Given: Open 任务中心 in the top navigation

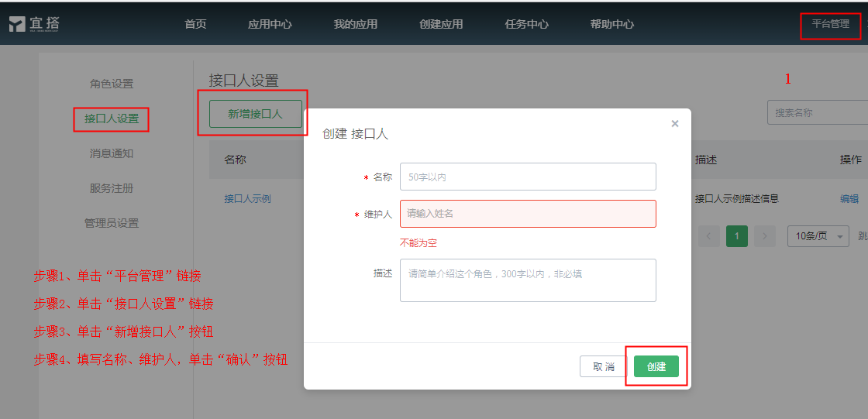Looking at the screenshot, I should pyautogui.click(x=526, y=24).
